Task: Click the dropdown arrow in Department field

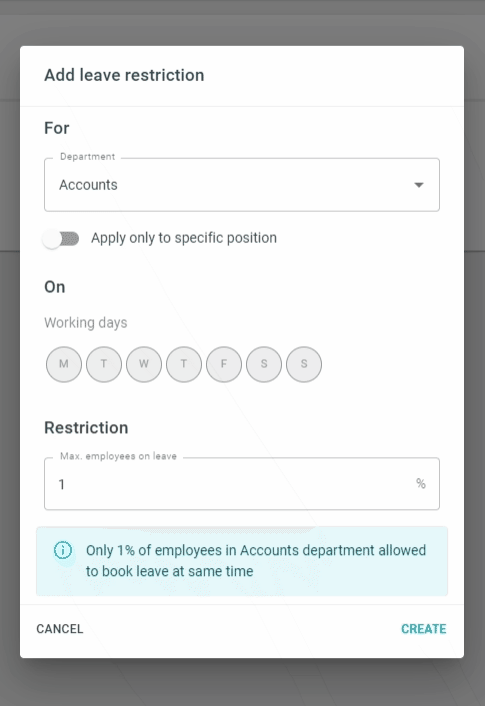Action: pos(419,185)
